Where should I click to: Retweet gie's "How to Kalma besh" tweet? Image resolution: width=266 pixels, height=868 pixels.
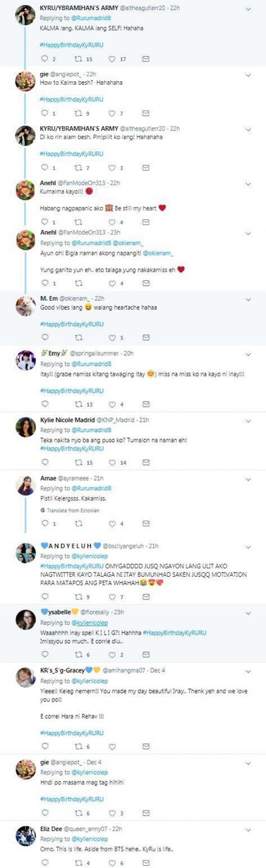point(78,114)
